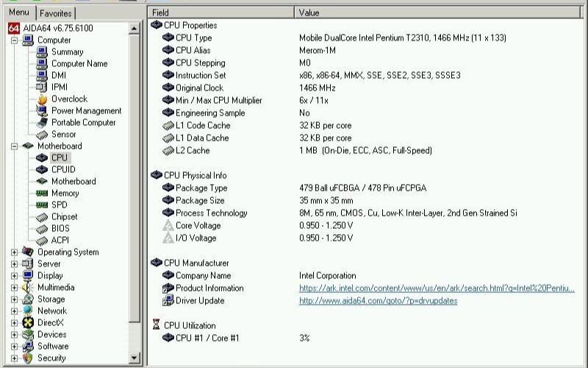Click the Multimedia speaker icon
Image resolution: width=588 pixels, height=368 pixels.
click(x=28, y=288)
